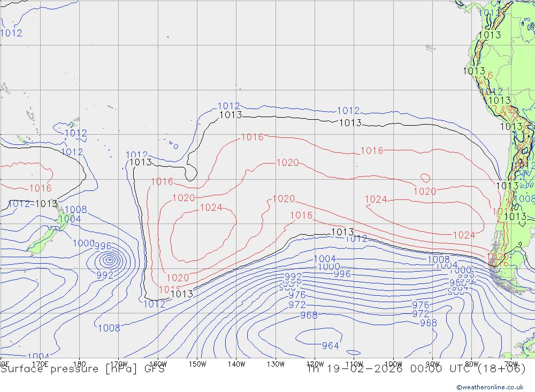This screenshot has height=392, width=535.
Task: Click the 1024 label above the western high-pressure oval
Action: point(211,207)
